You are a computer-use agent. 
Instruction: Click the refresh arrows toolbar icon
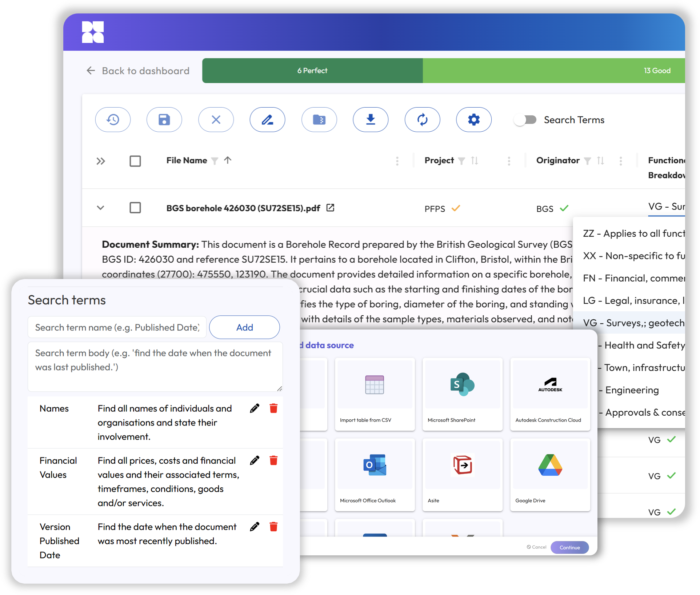422,120
